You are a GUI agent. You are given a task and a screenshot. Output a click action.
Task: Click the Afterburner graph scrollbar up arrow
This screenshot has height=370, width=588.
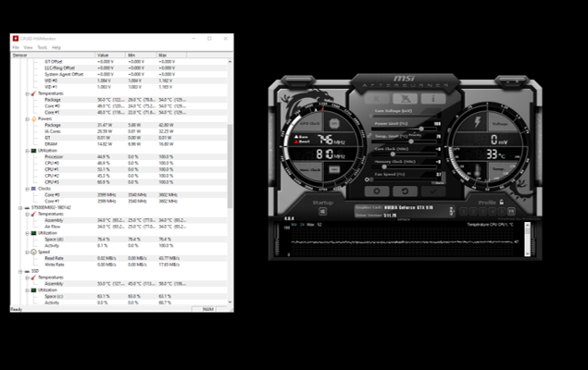pyautogui.click(x=527, y=225)
